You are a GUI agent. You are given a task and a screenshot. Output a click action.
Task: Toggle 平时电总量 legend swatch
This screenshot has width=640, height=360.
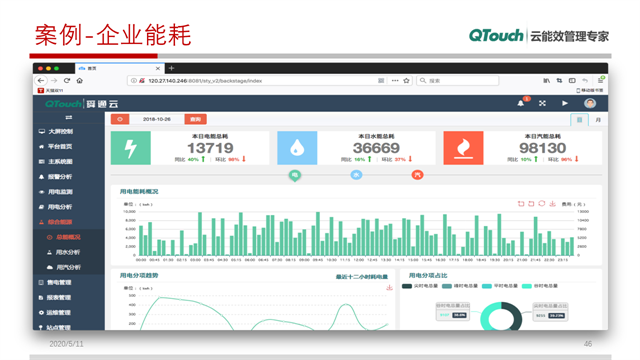487,286
